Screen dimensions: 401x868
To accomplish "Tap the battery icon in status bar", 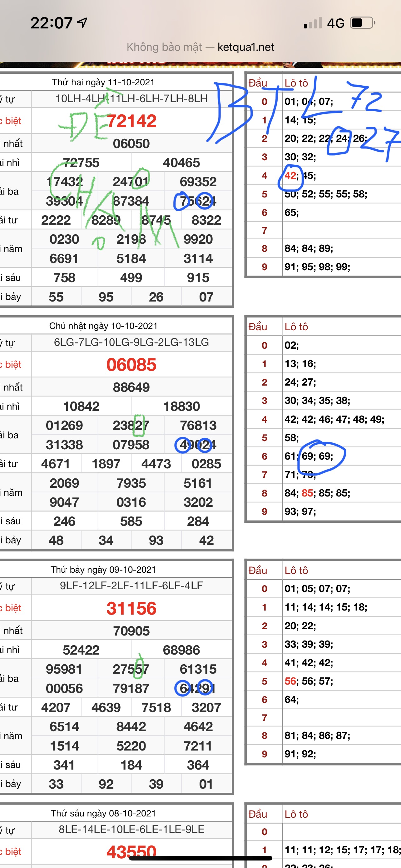I will (362, 23).
